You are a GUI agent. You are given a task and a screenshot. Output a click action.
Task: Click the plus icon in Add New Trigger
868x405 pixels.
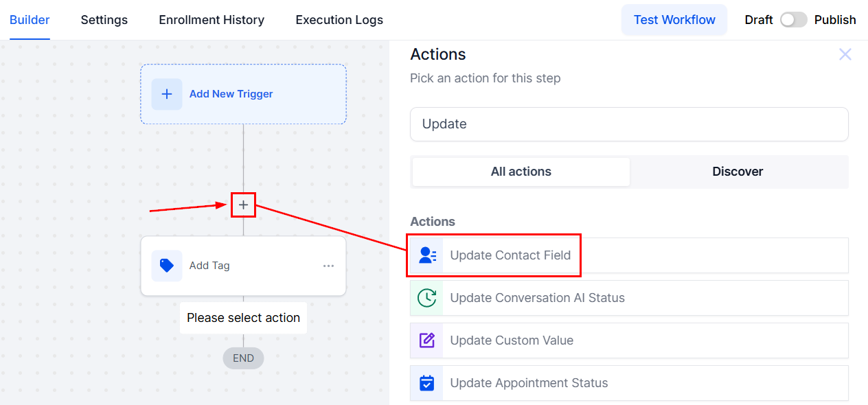tap(167, 94)
